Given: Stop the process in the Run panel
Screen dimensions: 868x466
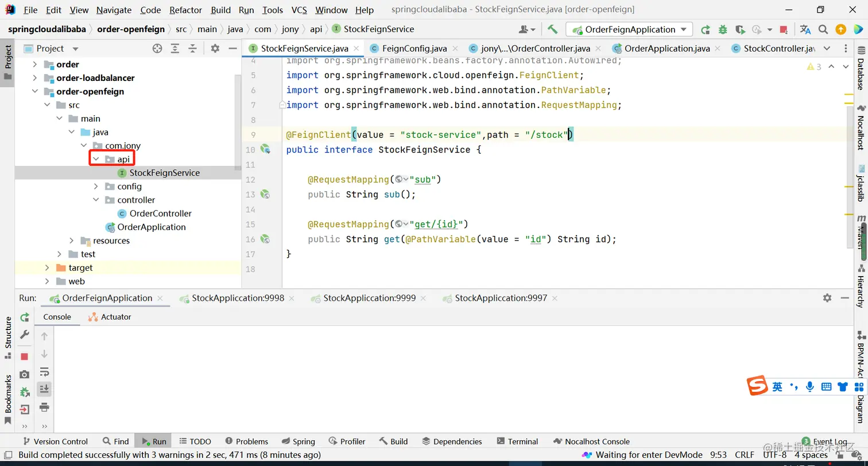Looking at the screenshot, I should [24, 356].
